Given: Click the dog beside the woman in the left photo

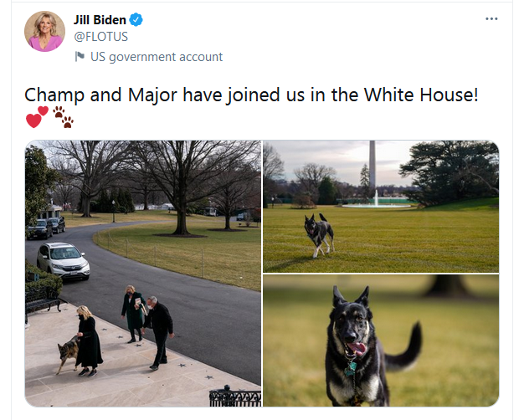Looking at the screenshot, I should [x=68, y=354].
